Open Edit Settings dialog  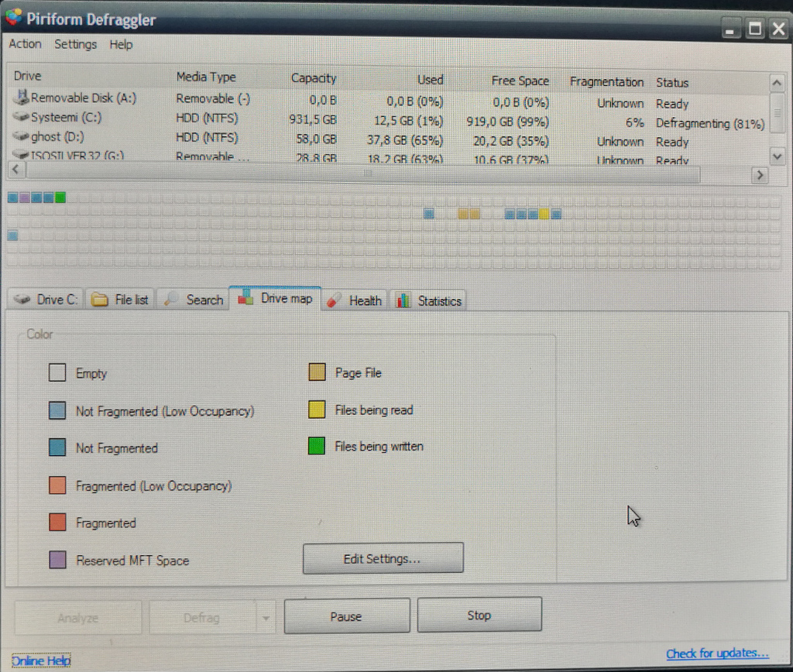(383, 558)
